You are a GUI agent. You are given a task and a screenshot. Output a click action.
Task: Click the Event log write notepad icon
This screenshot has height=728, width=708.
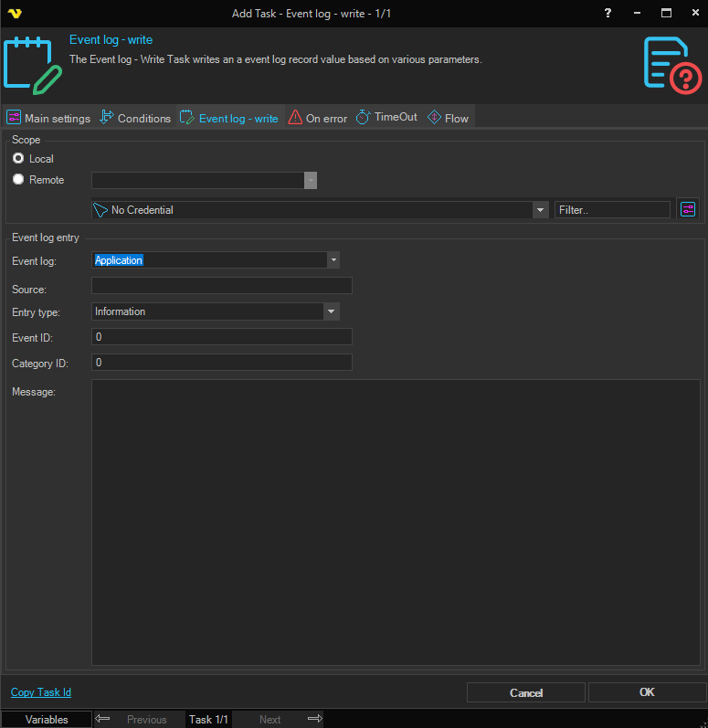point(33,65)
